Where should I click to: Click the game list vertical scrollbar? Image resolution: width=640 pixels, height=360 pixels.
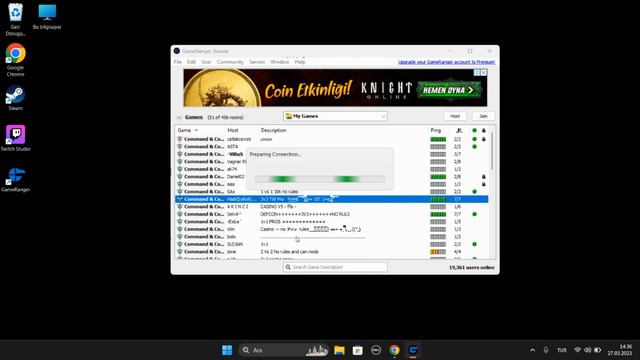492,151
